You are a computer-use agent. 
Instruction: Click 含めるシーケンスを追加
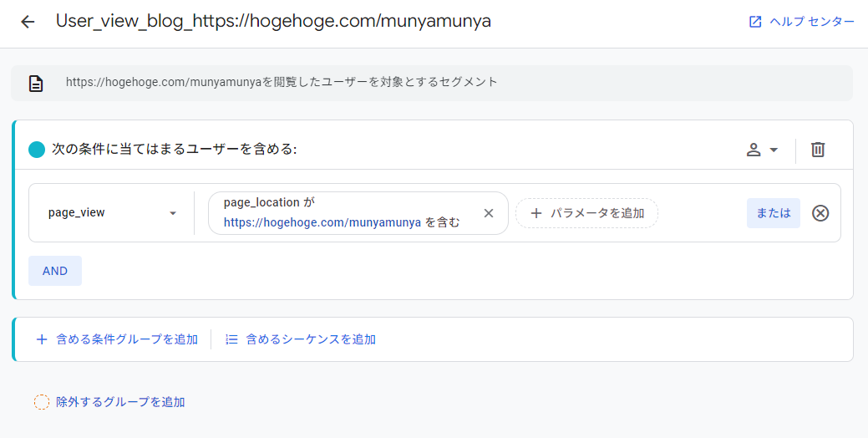[301, 339]
